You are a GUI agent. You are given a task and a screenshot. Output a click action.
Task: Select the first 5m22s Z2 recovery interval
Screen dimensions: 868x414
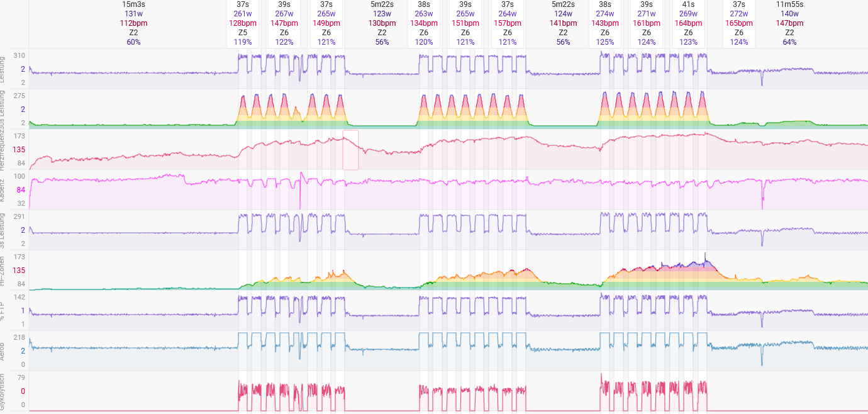click(x=381, y=22)
